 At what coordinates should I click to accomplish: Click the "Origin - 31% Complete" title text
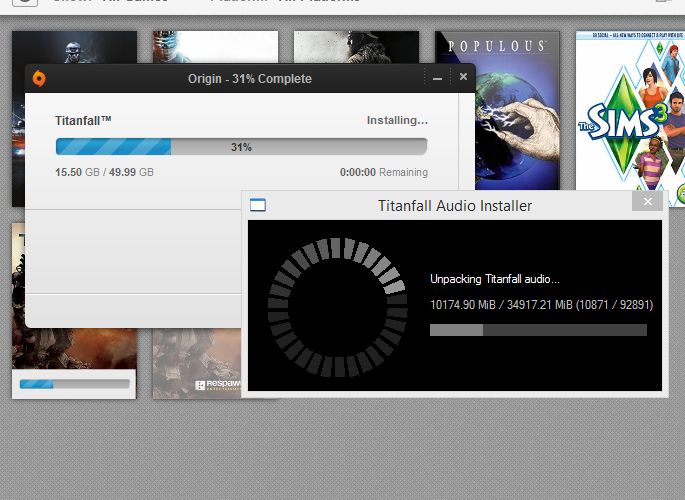(x=249, y=79)
